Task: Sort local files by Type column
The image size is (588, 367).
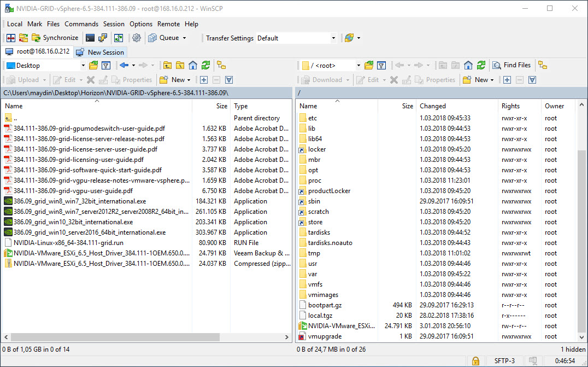Action: click(x=260, y=106)
